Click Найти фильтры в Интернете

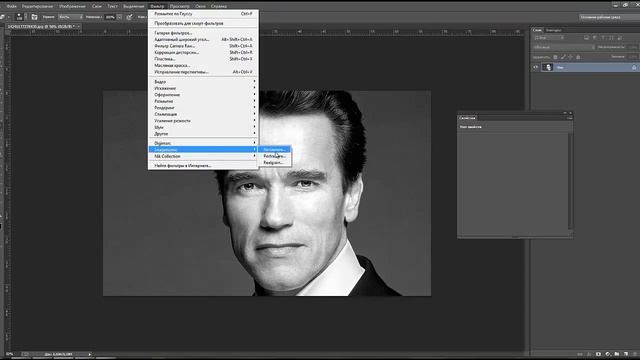(203, 166)
